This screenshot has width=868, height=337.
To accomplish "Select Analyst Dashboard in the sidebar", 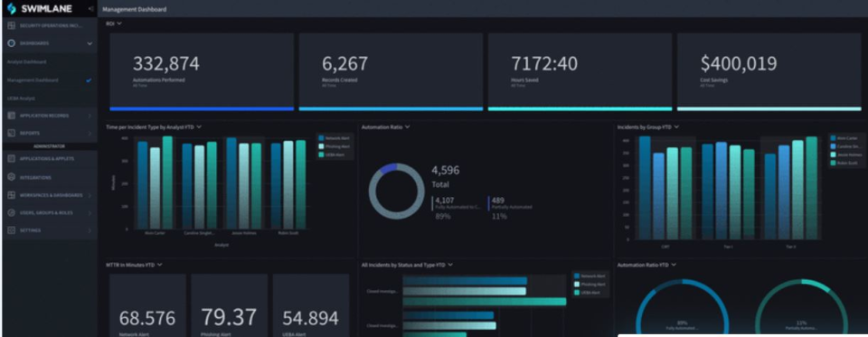I will [x=26, y=62].
